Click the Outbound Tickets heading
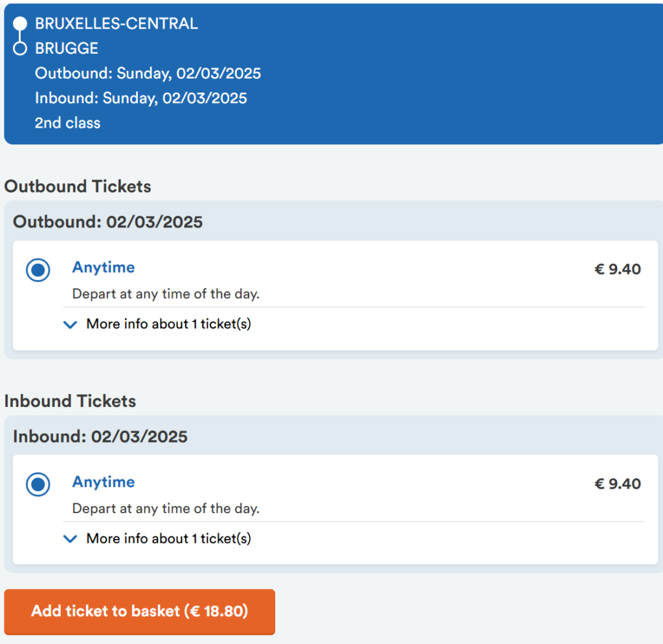 coord(78,187)
